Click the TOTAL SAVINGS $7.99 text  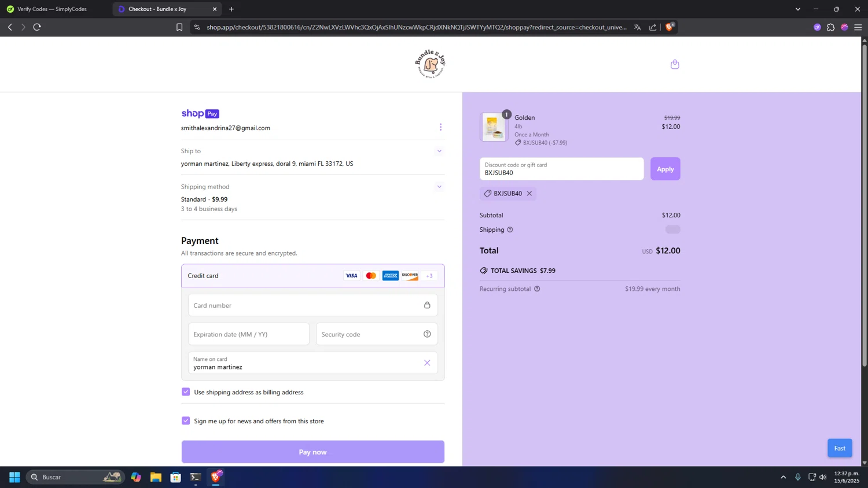523,271
